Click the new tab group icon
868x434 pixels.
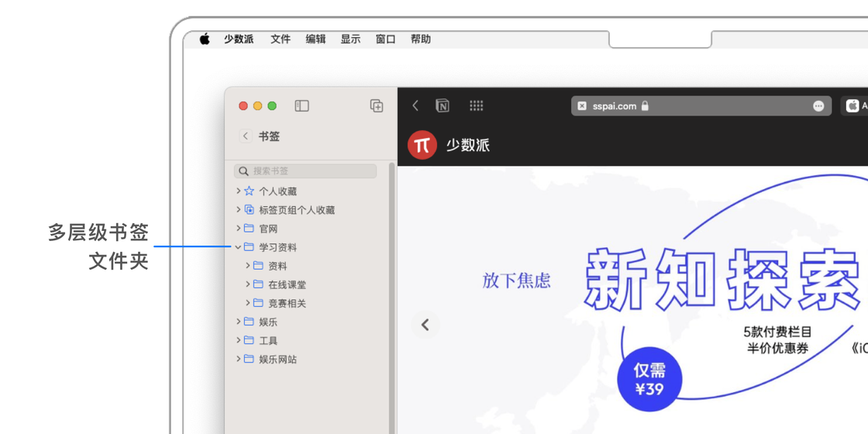[377, 106]
